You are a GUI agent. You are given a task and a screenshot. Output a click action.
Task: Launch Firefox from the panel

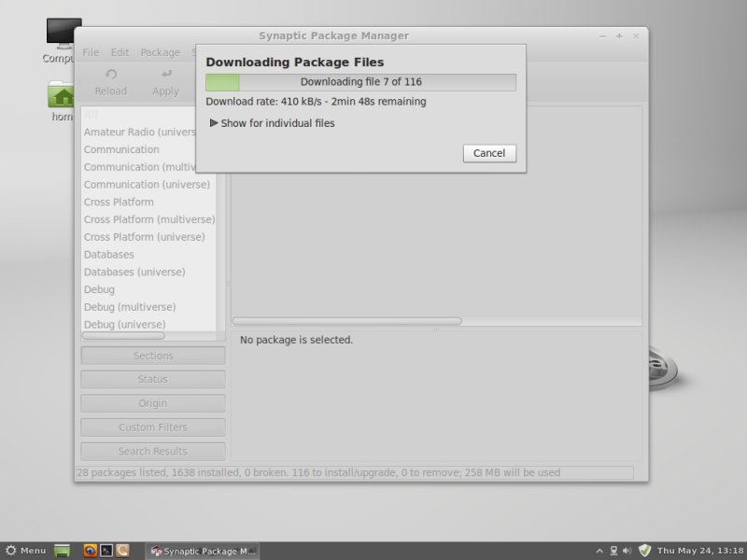coord(90,551)
